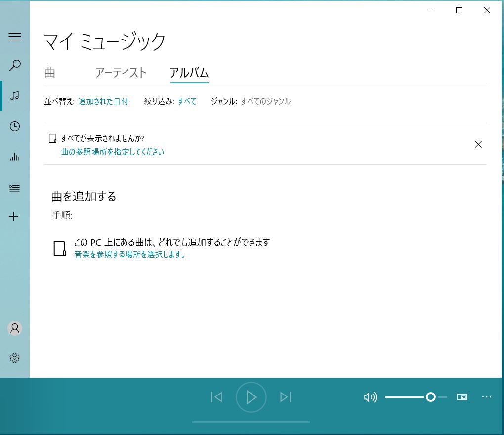Open Settings gear icon
The image size is (504, 435).
[x=14, y=358]
